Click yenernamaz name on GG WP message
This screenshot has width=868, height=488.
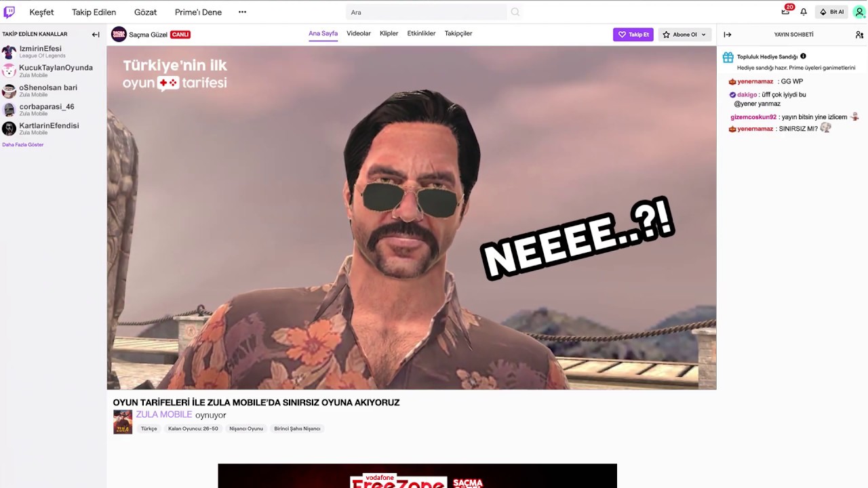755,81
